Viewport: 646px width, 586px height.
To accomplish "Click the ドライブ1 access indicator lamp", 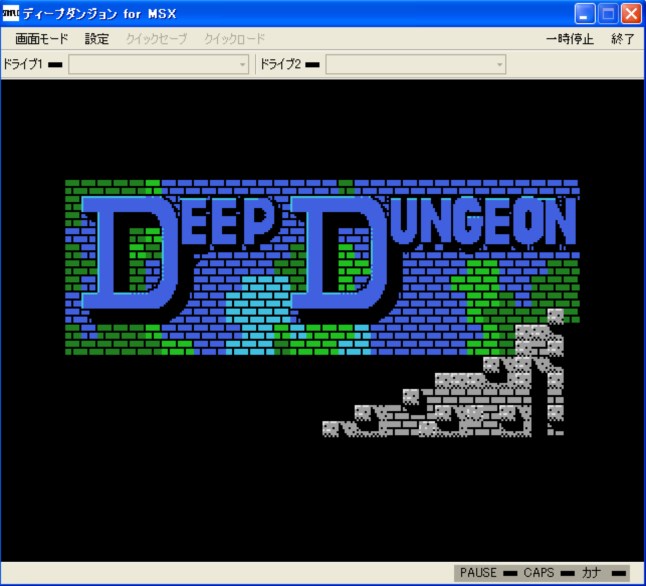I will 55,65.
